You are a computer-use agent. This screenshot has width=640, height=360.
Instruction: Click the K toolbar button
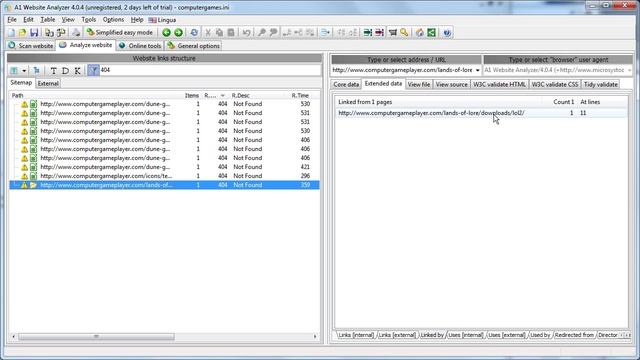pyautogui.click(x=77, y=71)
